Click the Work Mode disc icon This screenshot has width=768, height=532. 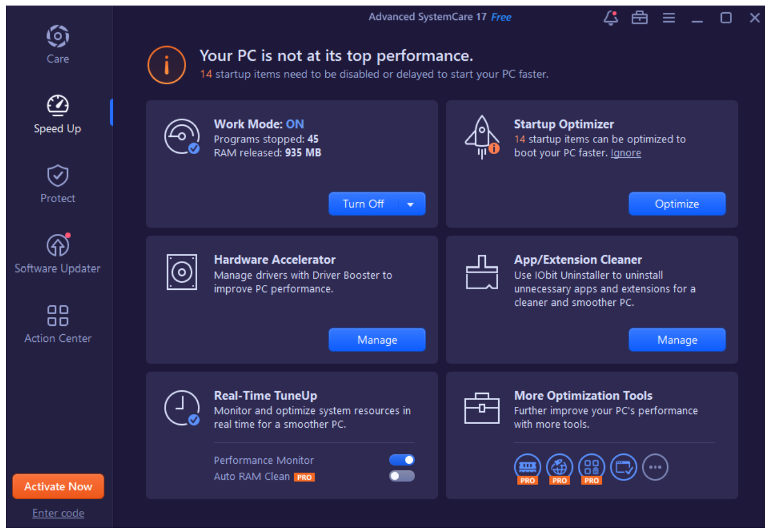[182, 136]
